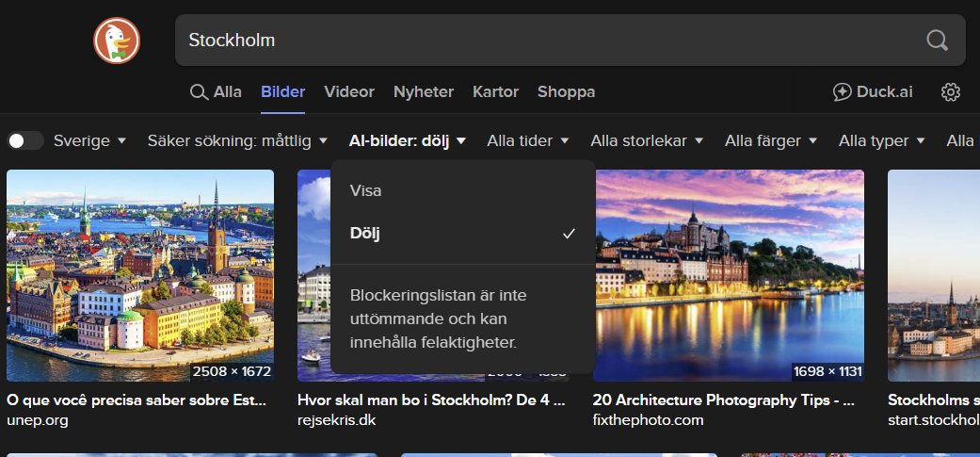
Task: Open the Nyheter tab
Action: click(x=423, y=92)
